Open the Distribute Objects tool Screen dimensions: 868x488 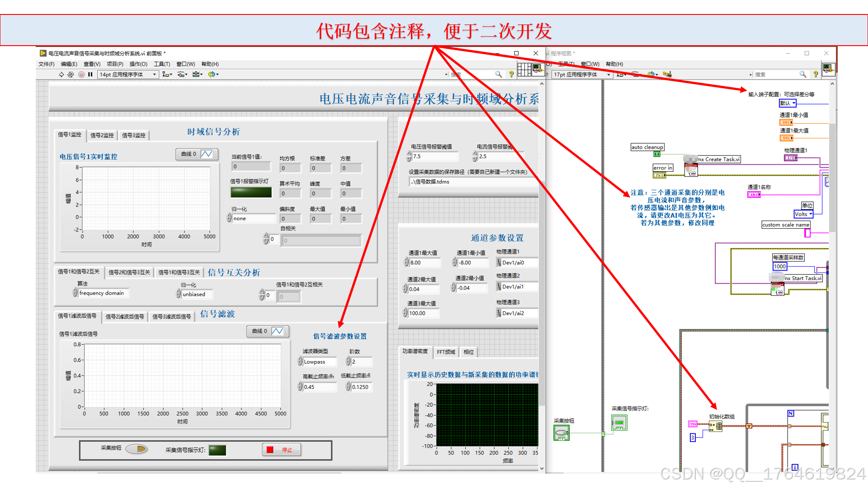(x=182, y=75)
